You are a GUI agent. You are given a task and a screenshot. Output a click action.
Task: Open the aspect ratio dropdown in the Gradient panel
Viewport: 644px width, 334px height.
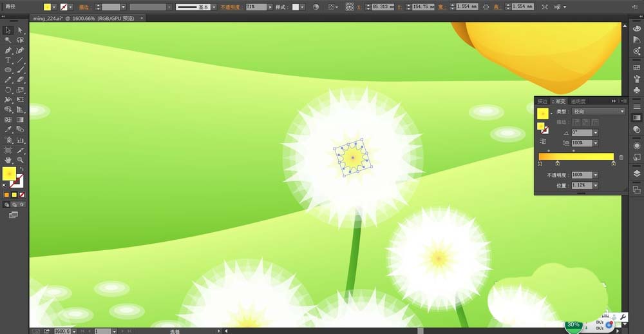[596, 142]
